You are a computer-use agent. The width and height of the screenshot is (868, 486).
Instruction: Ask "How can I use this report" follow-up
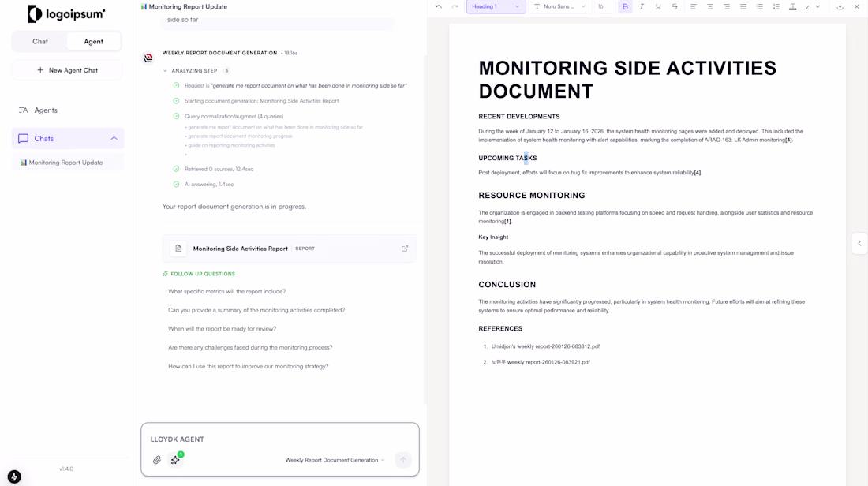point(248,366)
